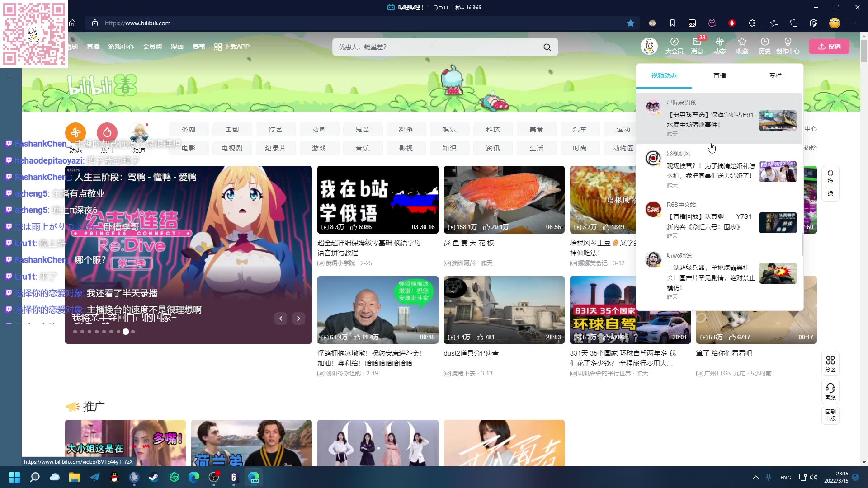This screenshot has height=488, width=868.
Task: Click the red 热门 flame icon
Action: pyautogui.click(x=107, y=132)
